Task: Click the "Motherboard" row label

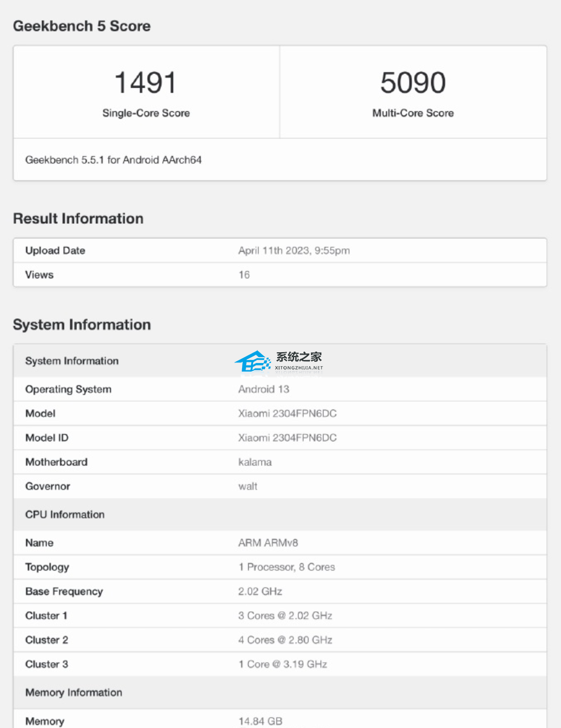Action: tap(56, 462)
